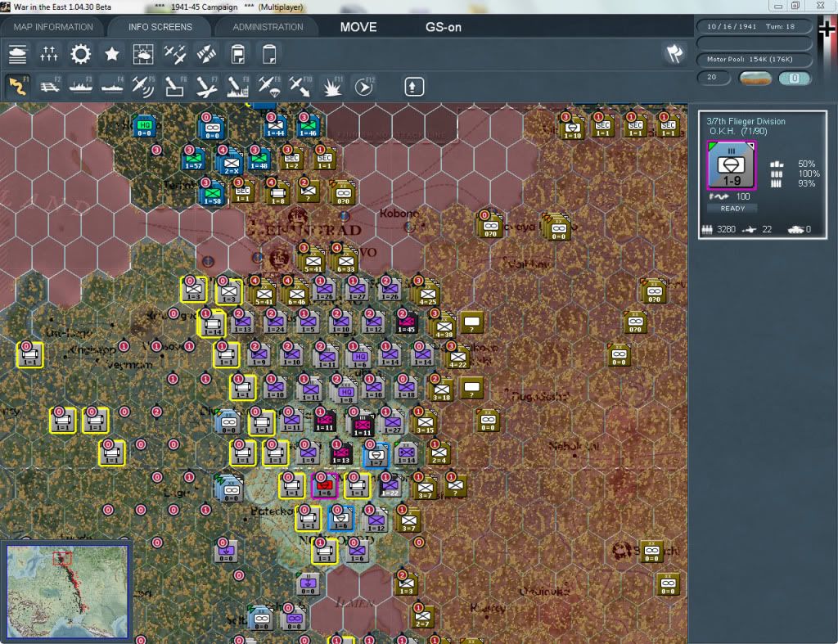
Task: Open the victory star screen icon
Action: click(111, 54)
